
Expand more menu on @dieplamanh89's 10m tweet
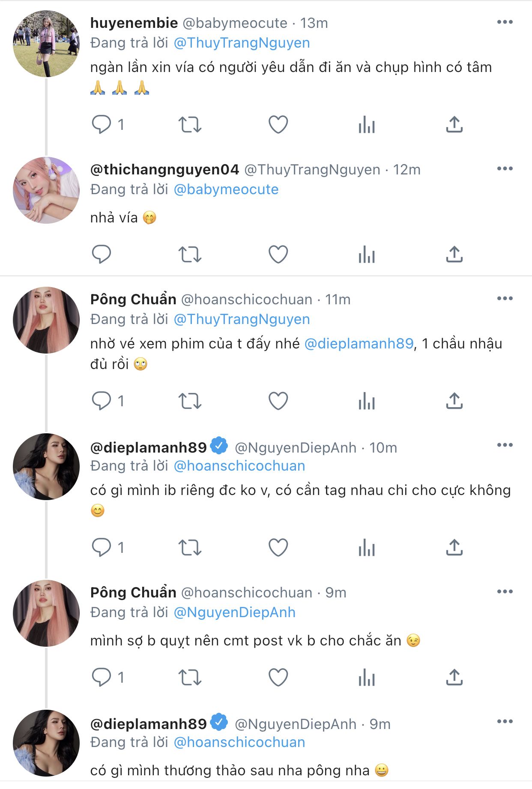505,445
